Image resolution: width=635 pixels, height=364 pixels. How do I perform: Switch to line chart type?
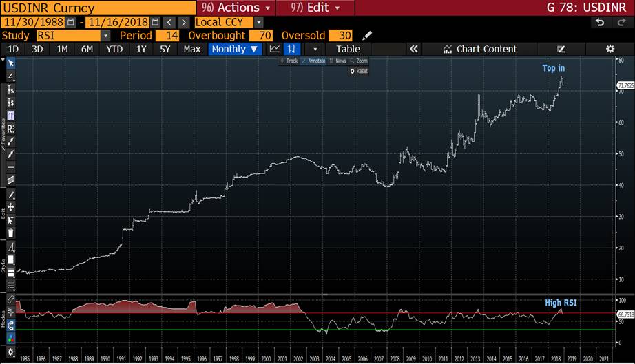pyautogui.click(x=275, y=49)
